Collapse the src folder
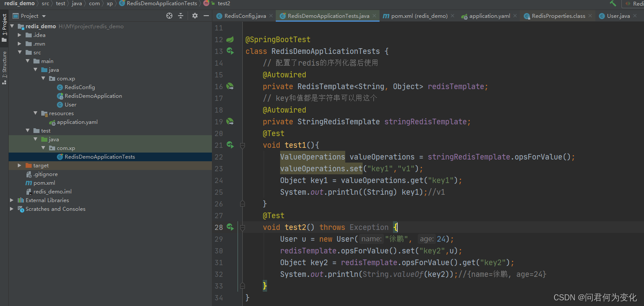This screenshot has height=306, width=644. (20, 53)
